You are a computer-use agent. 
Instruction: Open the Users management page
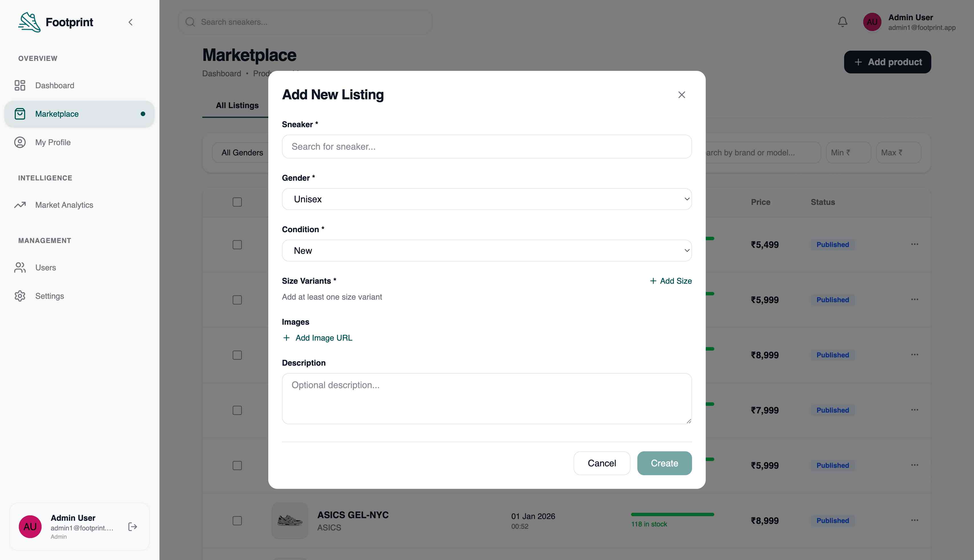click(45, 268)
